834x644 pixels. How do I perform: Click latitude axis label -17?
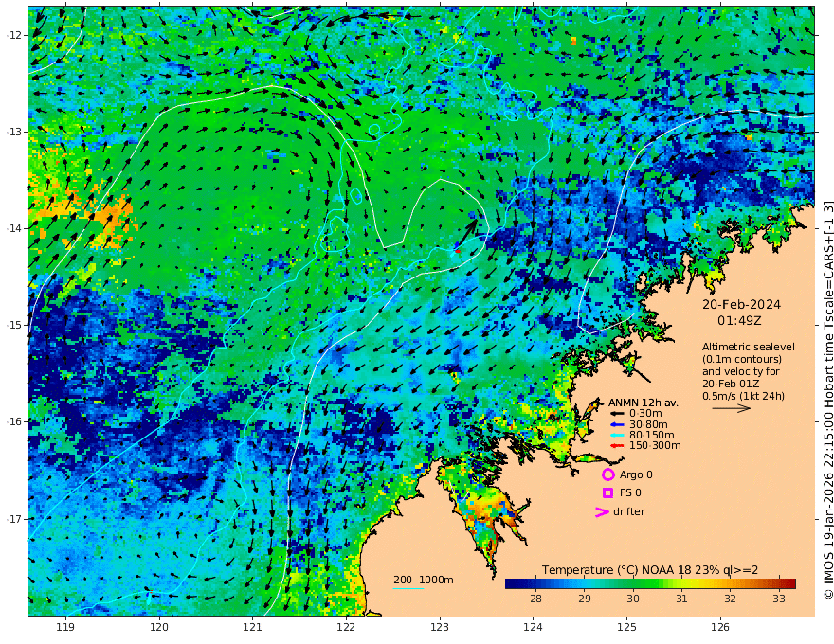point(14,519)
